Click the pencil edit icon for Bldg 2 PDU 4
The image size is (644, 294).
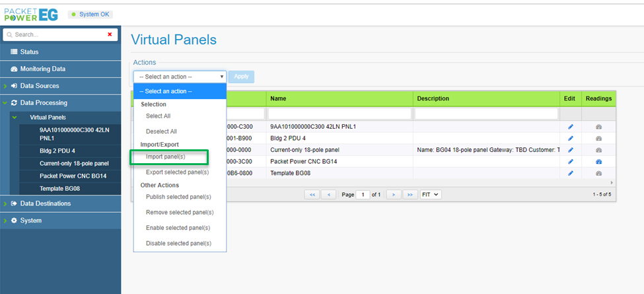coord(571,138)
